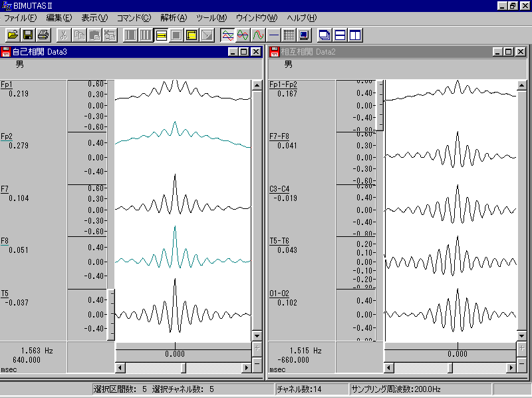The height and width of the screenshot is (398, 532).
Task: Click the plus zoom button in Data2
Action: coord(522,348)
